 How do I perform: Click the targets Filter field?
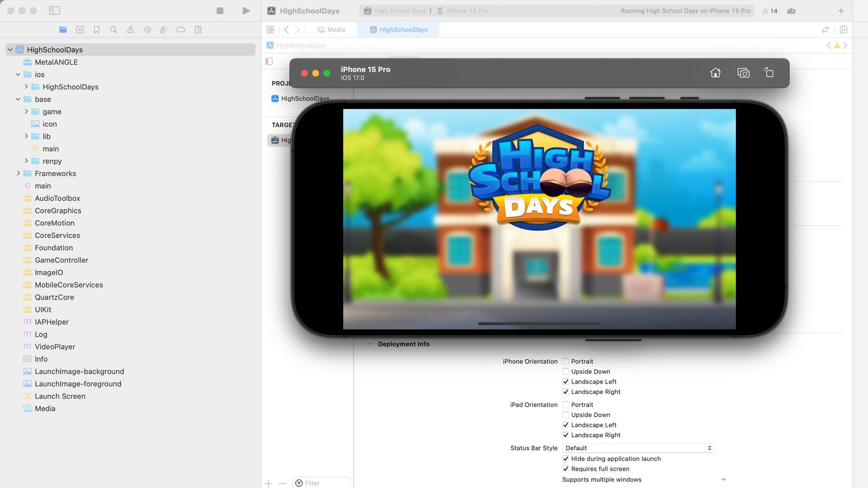(321, 483)
